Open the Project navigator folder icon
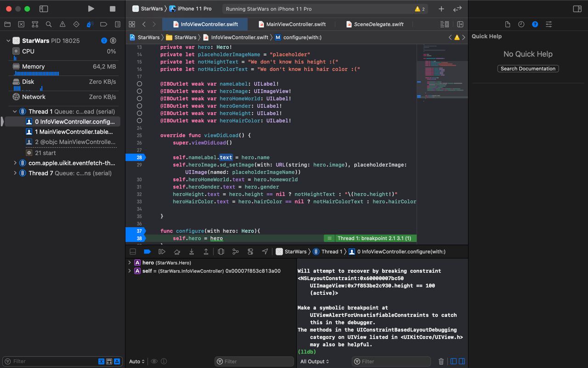The height and width of the screenshot is (368, 588). (x=7, y=24)
